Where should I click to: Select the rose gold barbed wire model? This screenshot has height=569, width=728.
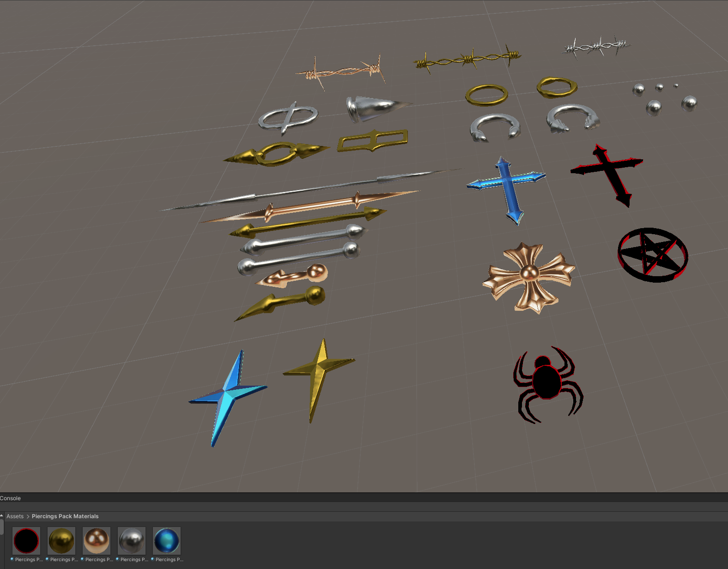point(342,72)
